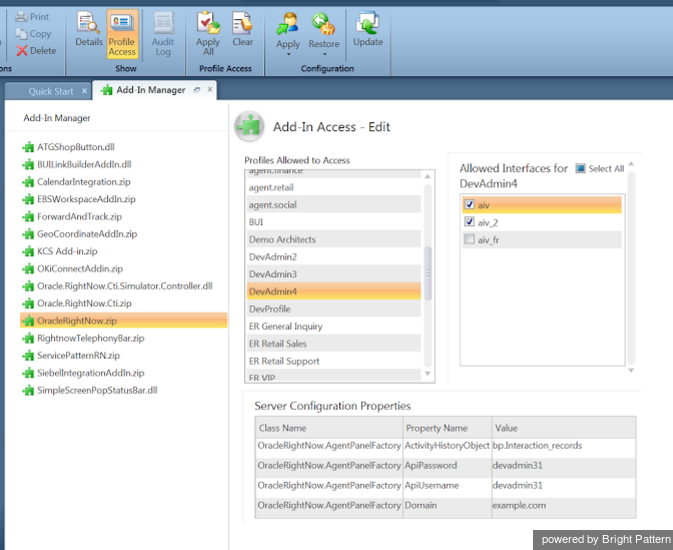Close the Add-In Manager tab
673x550 pixels.
pyautogui.click(x=210, y=89)
